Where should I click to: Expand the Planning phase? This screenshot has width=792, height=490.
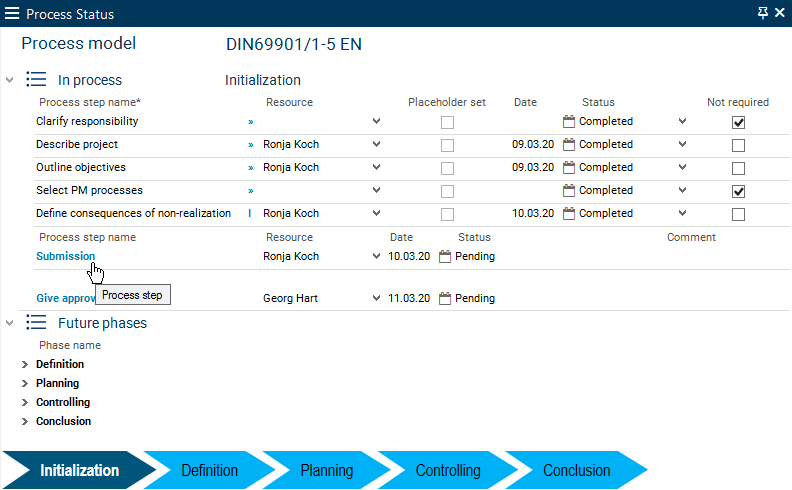pos(25,384)
